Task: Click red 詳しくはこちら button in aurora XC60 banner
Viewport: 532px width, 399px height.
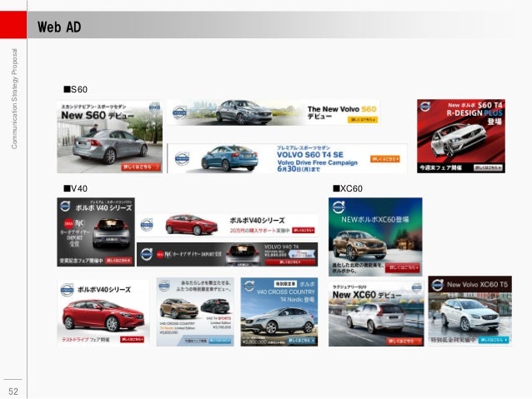Action: pos(403,267)
